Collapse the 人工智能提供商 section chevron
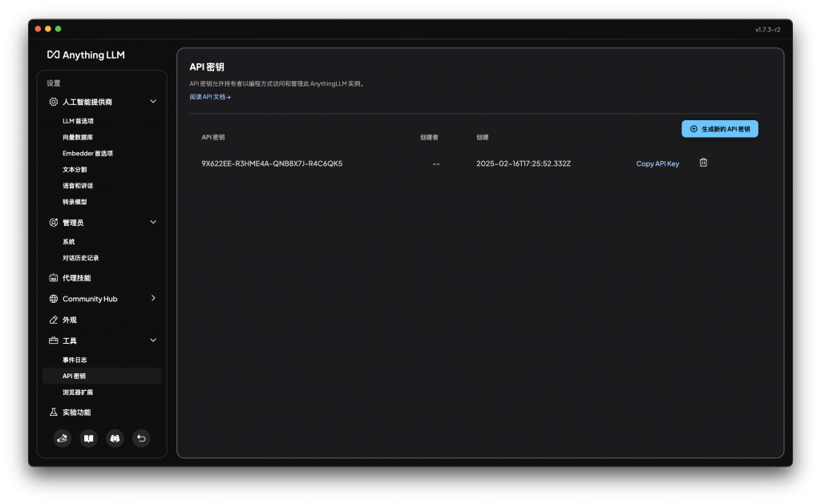The image size is (821, 504). (x=153, y=102)
